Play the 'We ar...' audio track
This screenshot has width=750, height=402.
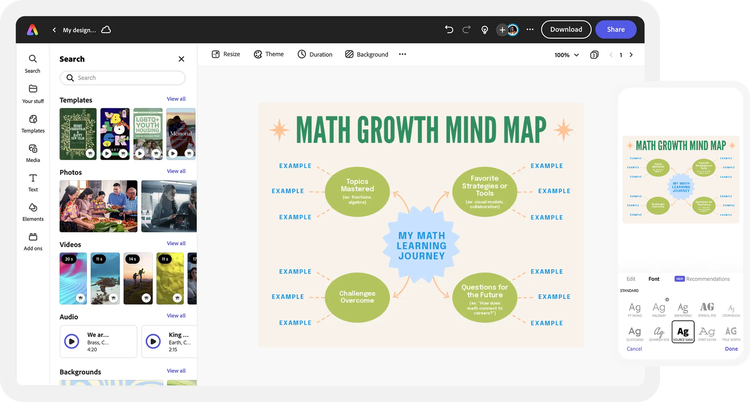coord(72,341)
